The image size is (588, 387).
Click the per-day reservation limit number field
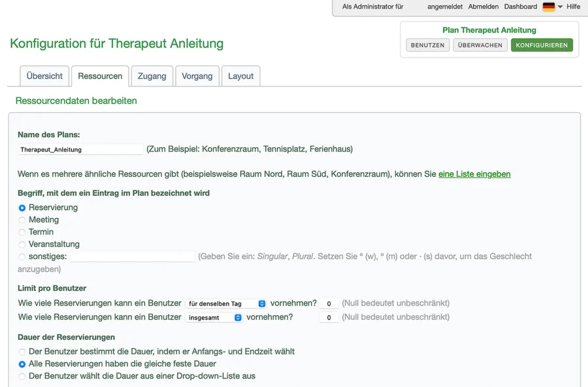(x=329, y=303)
